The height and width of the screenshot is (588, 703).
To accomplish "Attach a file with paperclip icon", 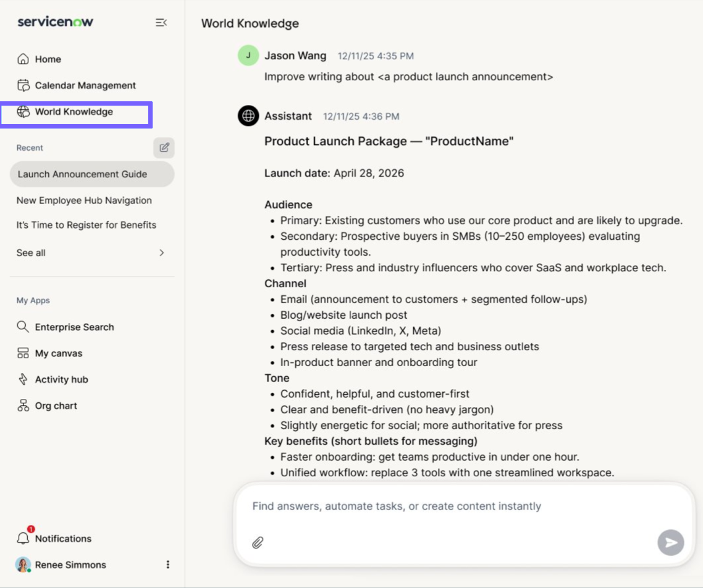I will pyautogui.click(x=258, y=543).
